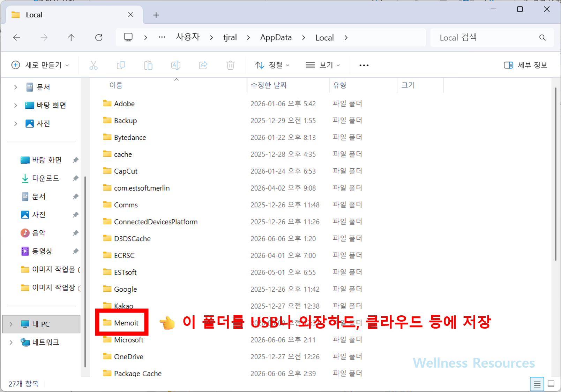Show hidden breadcrumb path with ellipsis
The width and height of the screenshot is (561, 392).
(x=162, y=37)
